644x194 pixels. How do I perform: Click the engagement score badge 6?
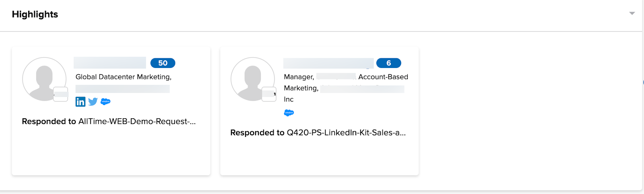pos(388,63)
